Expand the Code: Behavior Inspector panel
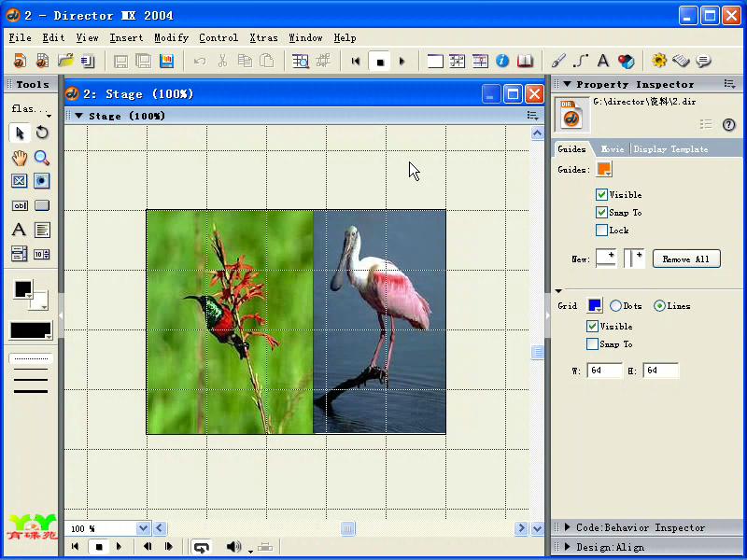The height and width of the screenshot is (560, 747). (567, 527)
